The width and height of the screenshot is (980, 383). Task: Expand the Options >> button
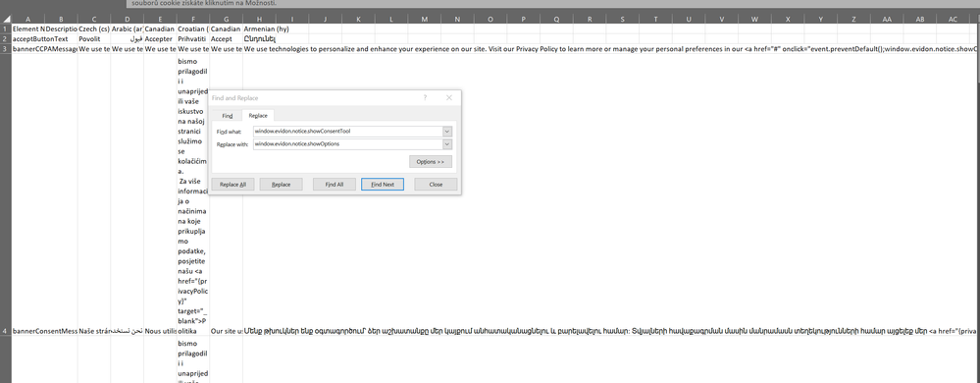point(431,162)
